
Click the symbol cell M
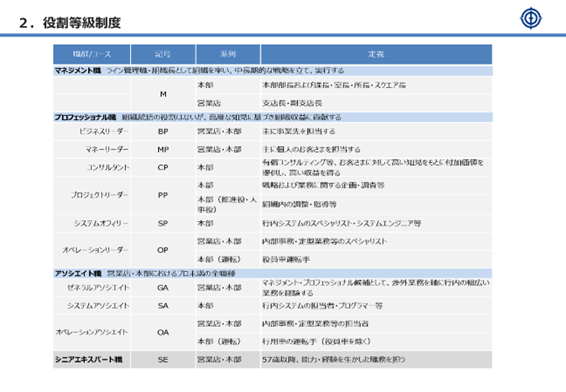163,94
